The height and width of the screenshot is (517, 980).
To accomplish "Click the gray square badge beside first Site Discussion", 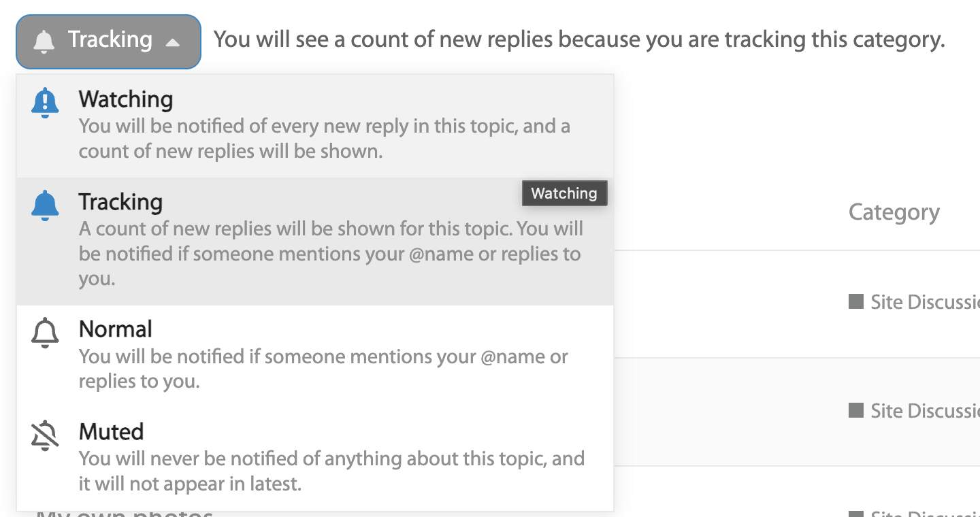I will (x=856, y=301).
